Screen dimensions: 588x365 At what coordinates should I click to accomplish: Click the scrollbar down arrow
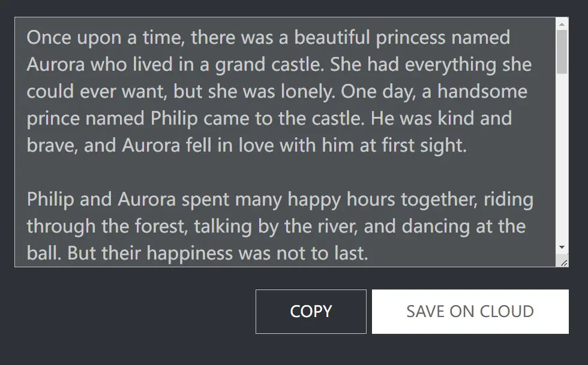tap(560, 248)
